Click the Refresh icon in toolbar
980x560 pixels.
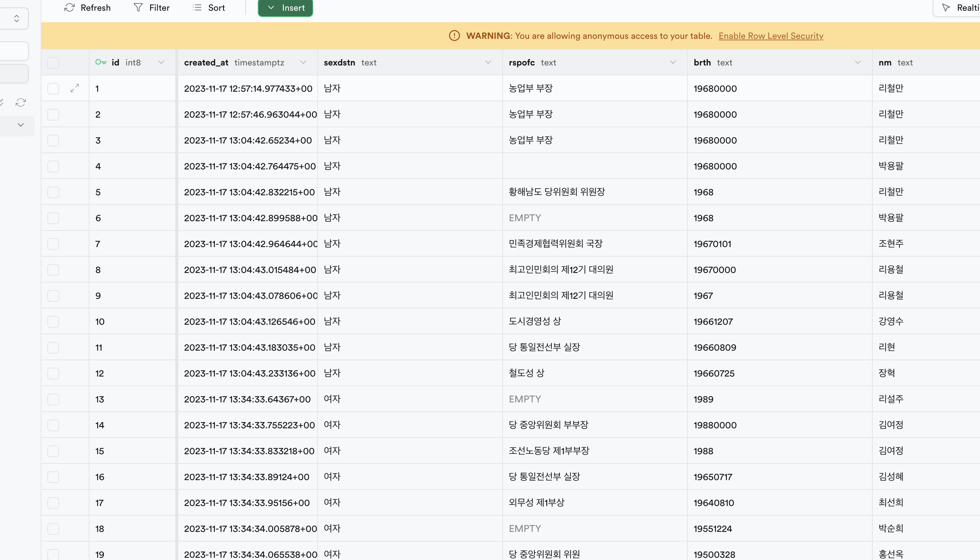tap(70, 8)
